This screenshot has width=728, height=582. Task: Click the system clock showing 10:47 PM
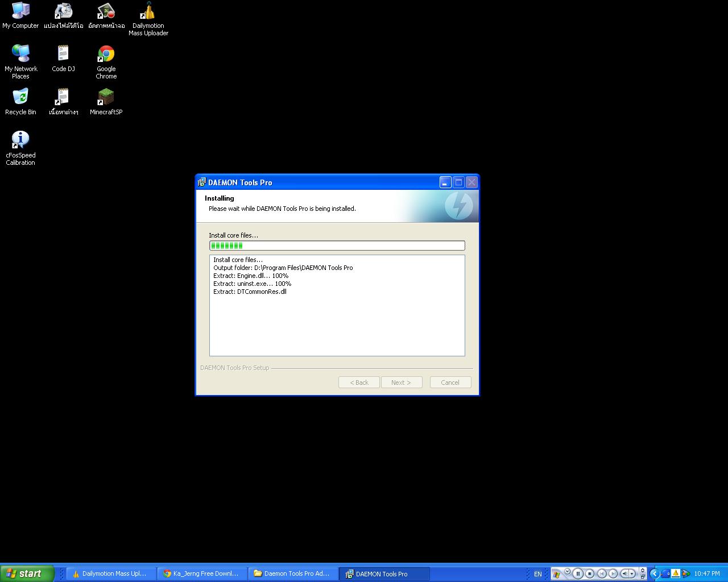(x=707, y=574)
